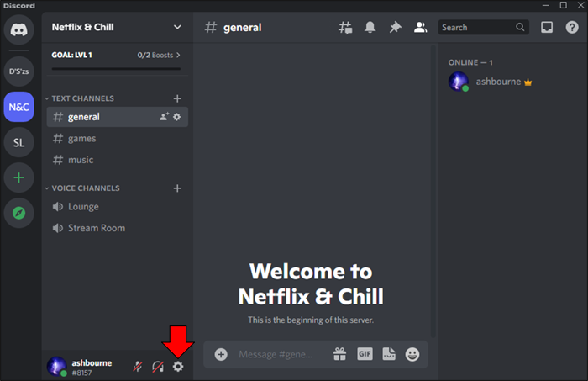The height and width of the screenshot is (381, 588).
Task: Open the Nitro gift icon
Action: pos(339,354)
